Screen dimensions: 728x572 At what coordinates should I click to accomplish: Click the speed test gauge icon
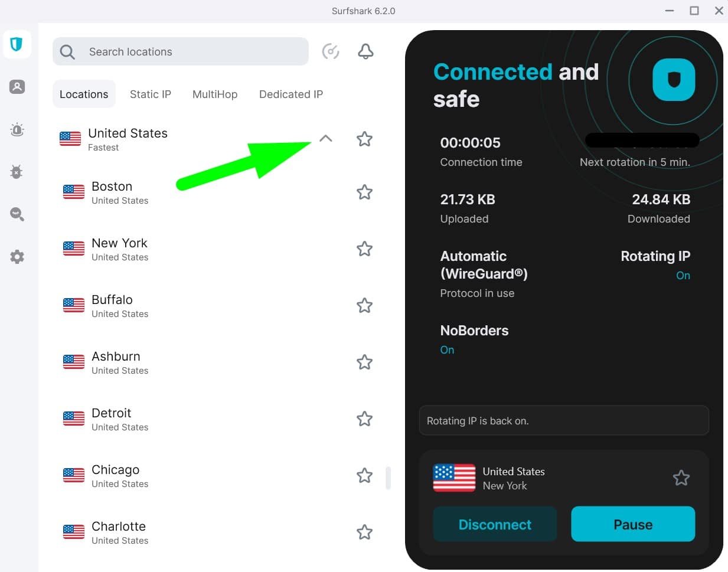point(331,51)
